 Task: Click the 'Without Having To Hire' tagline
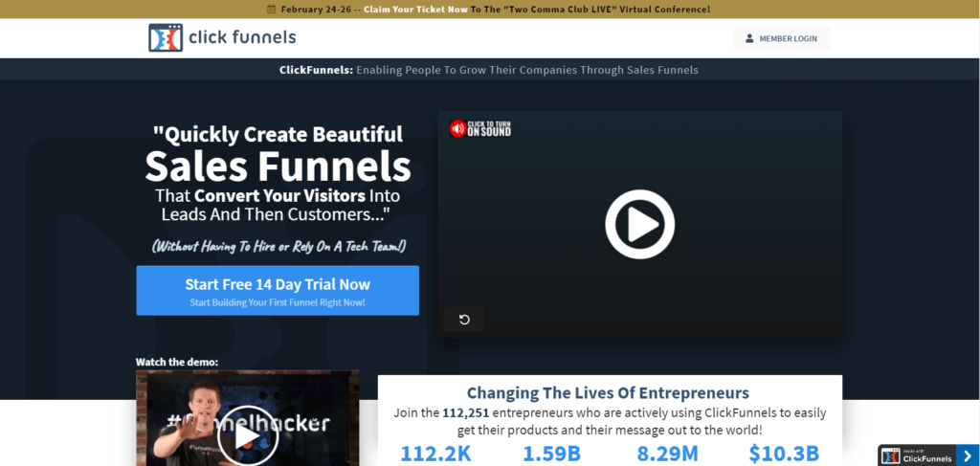tap(278, 246)
